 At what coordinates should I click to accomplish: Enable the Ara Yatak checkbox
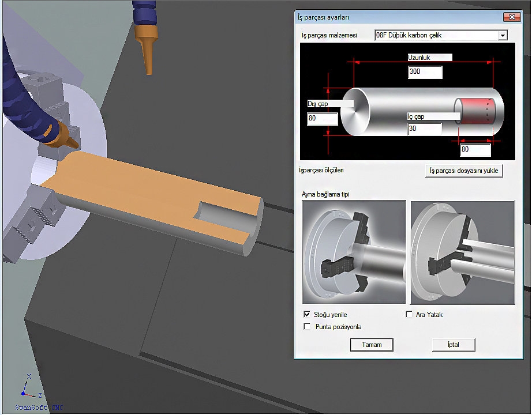coord(409,315)
